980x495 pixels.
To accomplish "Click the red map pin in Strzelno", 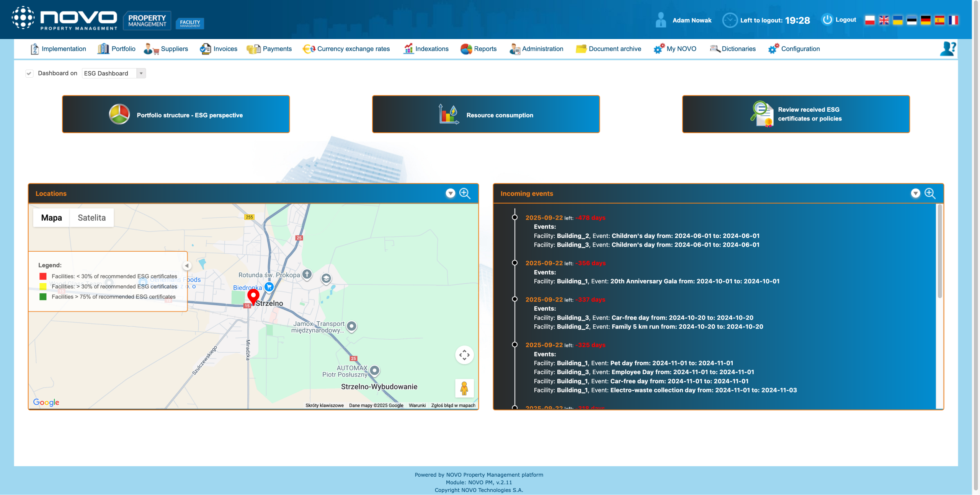I will point(253,296).
